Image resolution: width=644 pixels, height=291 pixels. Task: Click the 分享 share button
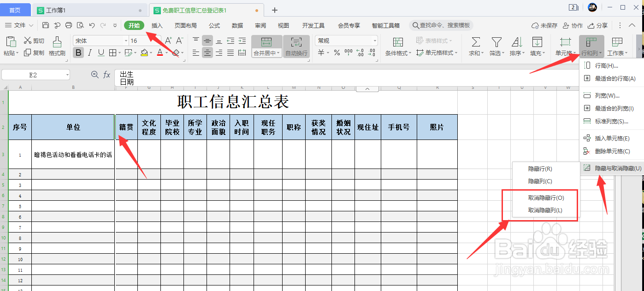click(x=598, y=25)
